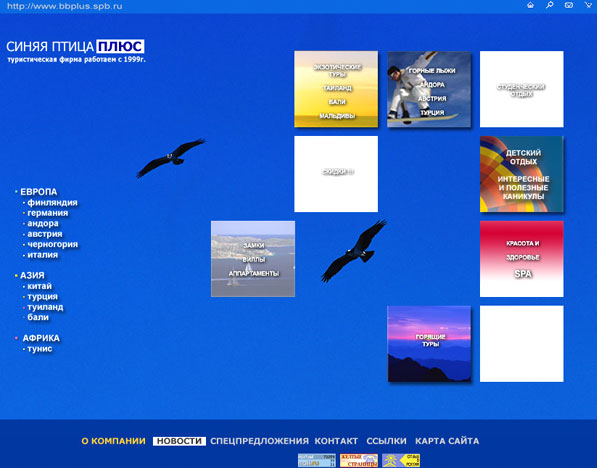Image resolution: width=597 pixels, height=468 pixels.
Task: Open the Желтые Страницы banner
Action: tap(359, 460)
